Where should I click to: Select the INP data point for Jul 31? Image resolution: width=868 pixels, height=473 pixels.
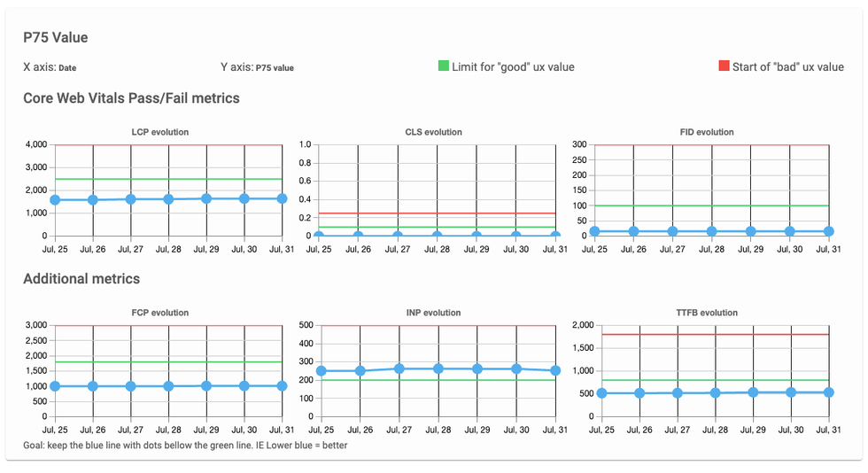click(x=555, y=370)
